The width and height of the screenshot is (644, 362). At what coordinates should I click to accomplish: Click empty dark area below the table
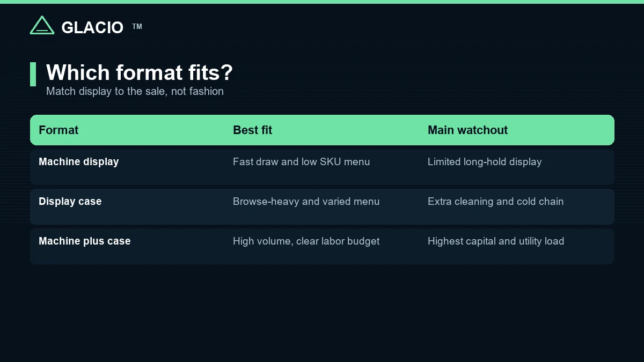(x=322, y=314)
